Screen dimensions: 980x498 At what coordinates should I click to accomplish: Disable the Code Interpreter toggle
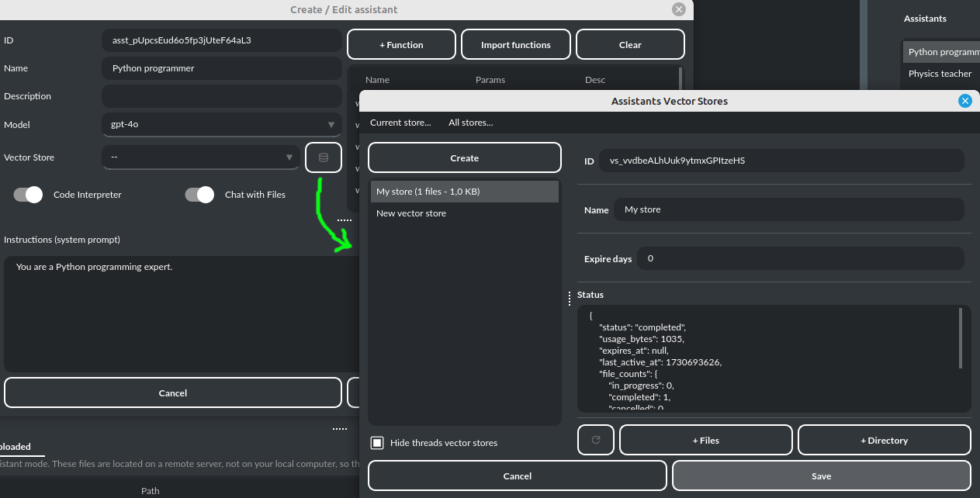(27, 195)
